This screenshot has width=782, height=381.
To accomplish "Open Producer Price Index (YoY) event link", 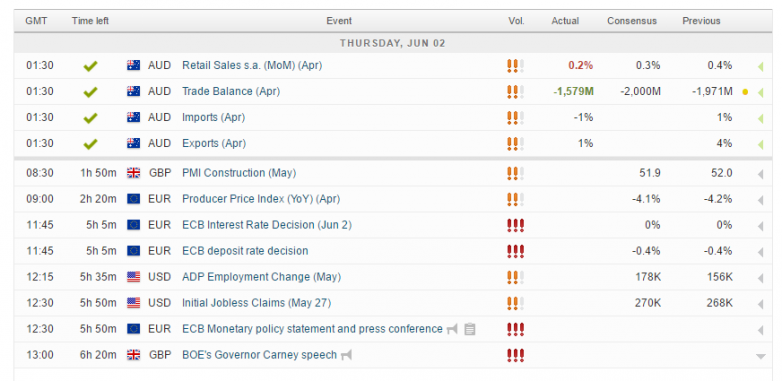I will click(x=261, y=199).
